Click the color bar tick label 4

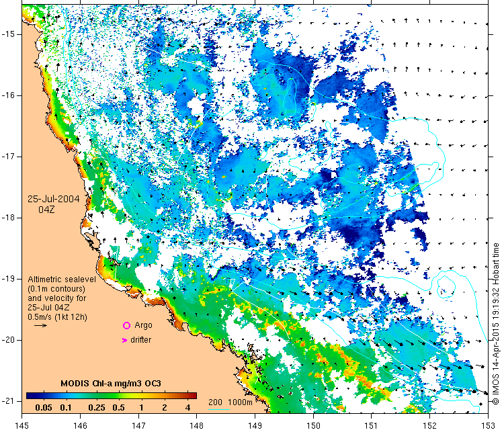pyautogui.click(x=188, y=408)
